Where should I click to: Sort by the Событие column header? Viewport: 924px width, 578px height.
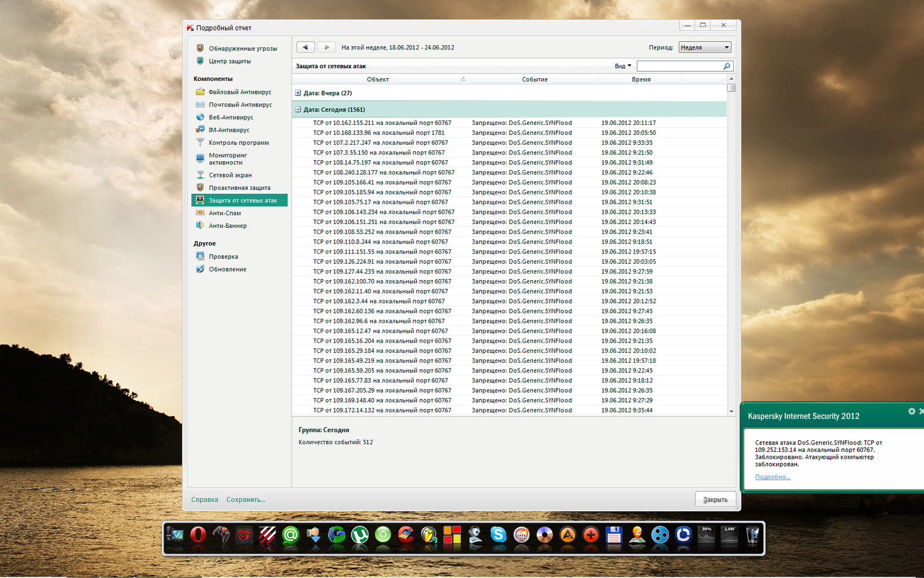click(535, 79)
